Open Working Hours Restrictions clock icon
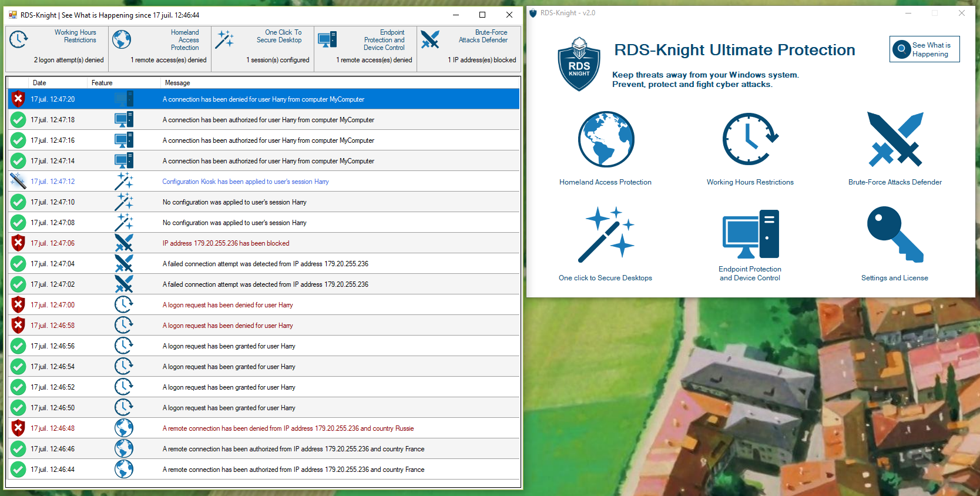Viewport: 980px width, 496px height. pyautogui.click(x=750, y=140)
